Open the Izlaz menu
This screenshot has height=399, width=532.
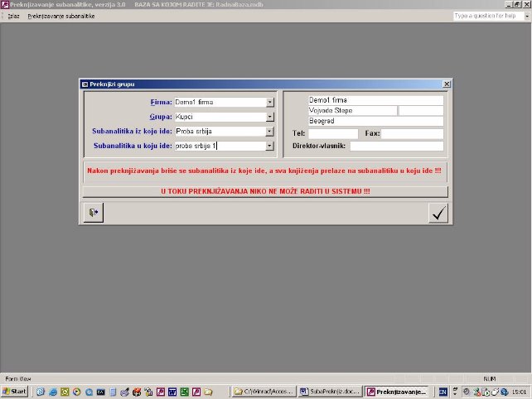(x=13, y=16)
